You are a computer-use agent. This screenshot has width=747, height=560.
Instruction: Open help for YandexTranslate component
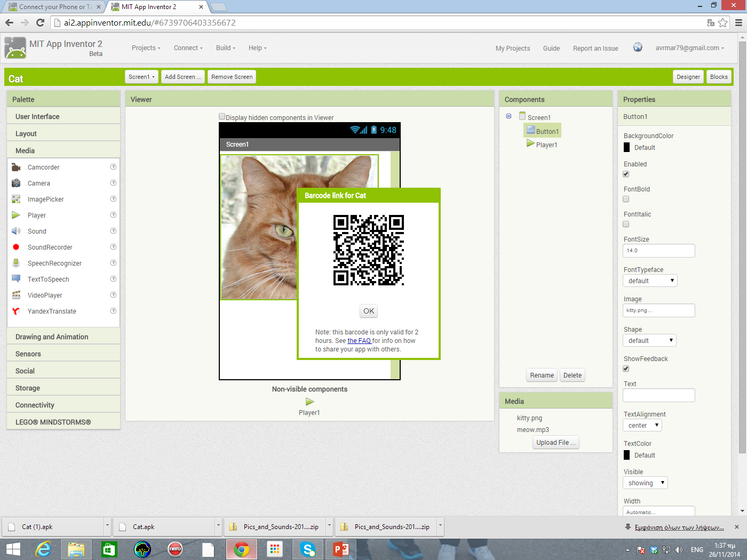tap(113, 311)
